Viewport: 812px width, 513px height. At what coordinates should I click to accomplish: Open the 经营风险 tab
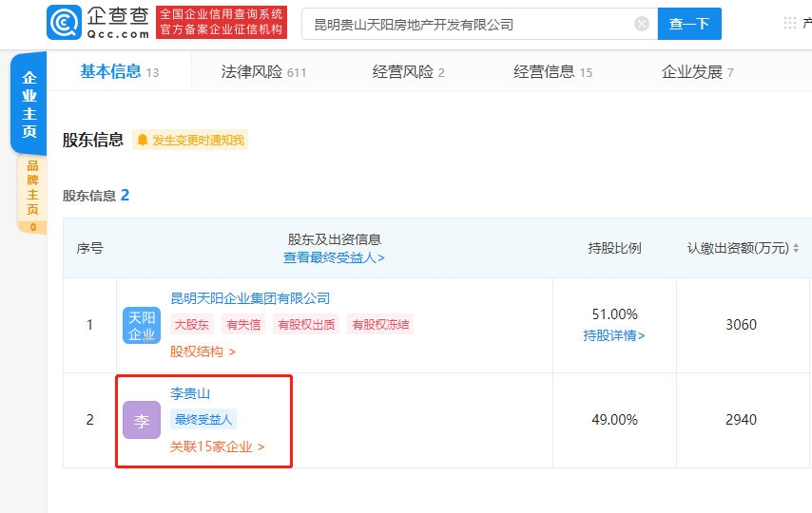402,72
